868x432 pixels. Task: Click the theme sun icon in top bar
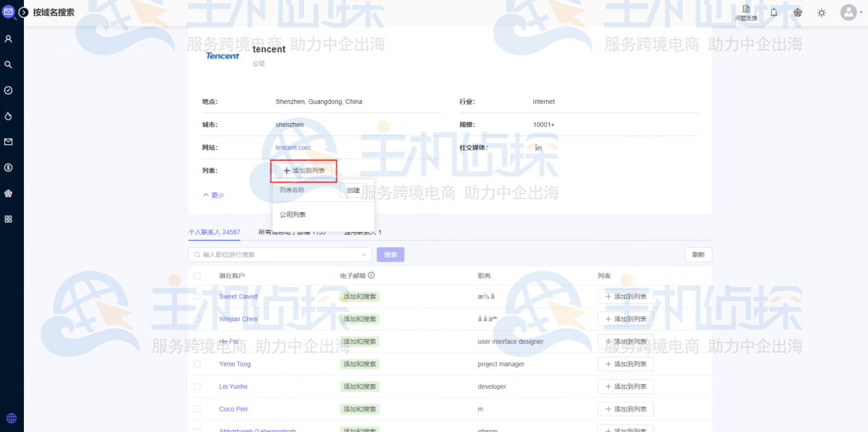coord(821,12)
